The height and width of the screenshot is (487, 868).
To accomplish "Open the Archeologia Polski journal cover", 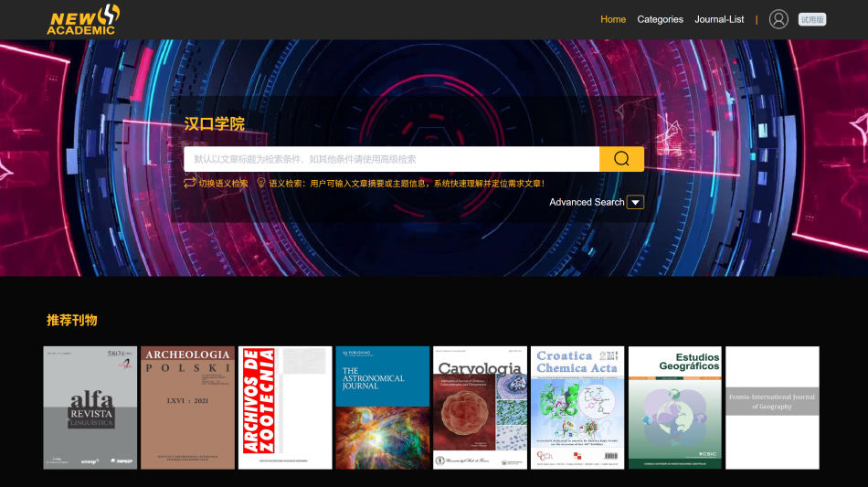I will 187,408.
